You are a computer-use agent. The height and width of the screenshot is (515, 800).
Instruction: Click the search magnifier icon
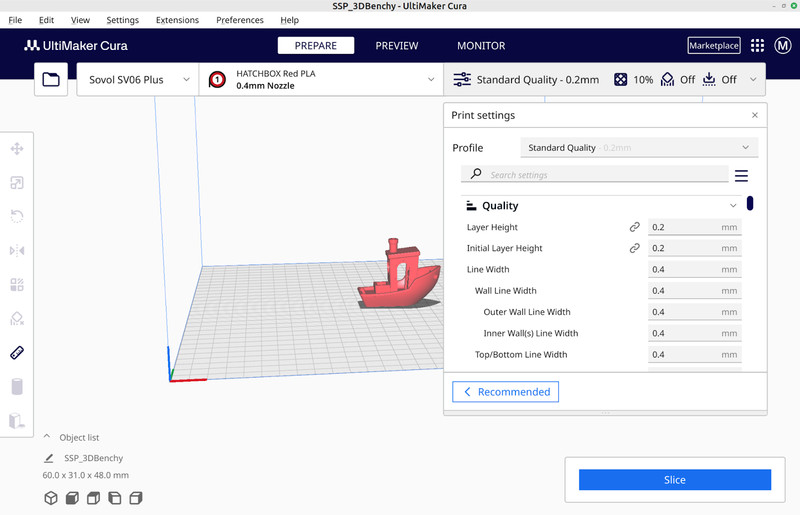(476, 174)
